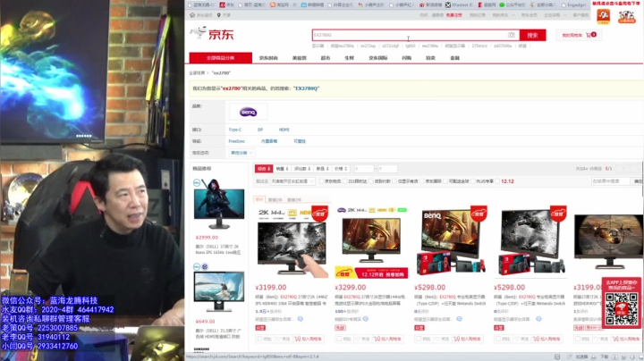Screen dimensions: 644x361
Task: Sort results by 价格
Action: coord(341,169)
